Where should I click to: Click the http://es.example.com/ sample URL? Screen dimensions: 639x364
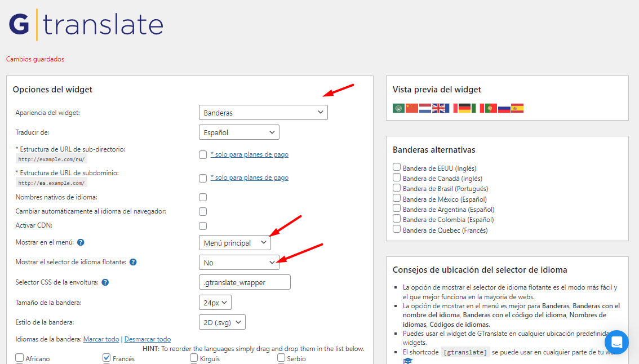(51, 183)
